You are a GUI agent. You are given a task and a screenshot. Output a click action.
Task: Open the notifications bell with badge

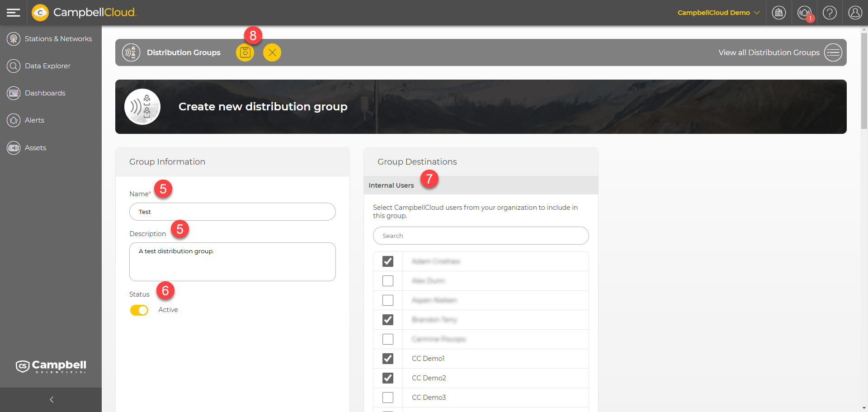805,13
